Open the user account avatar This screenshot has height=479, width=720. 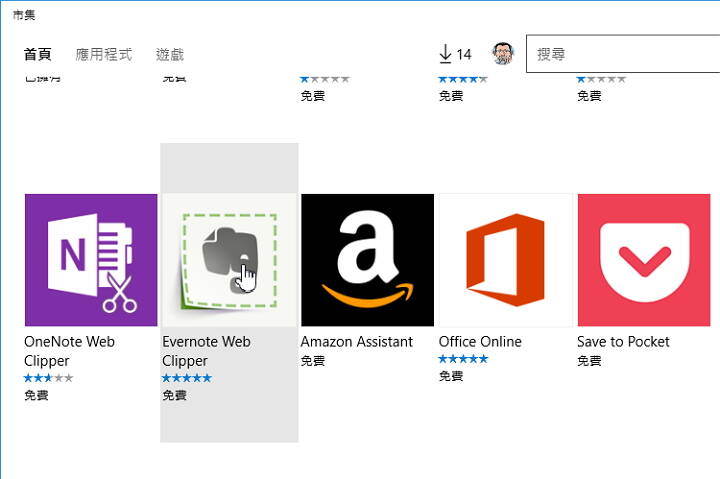coord(503,54)
